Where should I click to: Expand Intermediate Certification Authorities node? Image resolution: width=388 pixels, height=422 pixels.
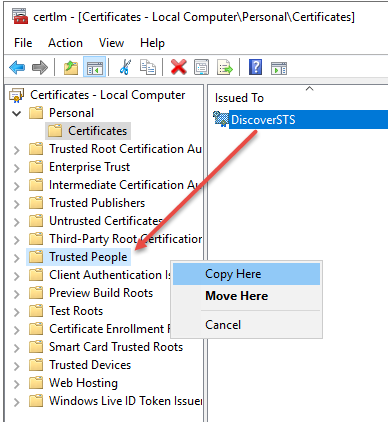point(16,185)
